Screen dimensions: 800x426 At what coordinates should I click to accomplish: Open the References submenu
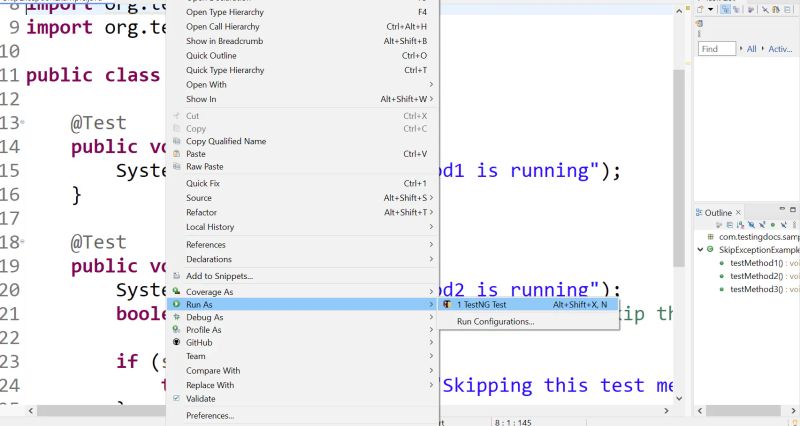303,245
